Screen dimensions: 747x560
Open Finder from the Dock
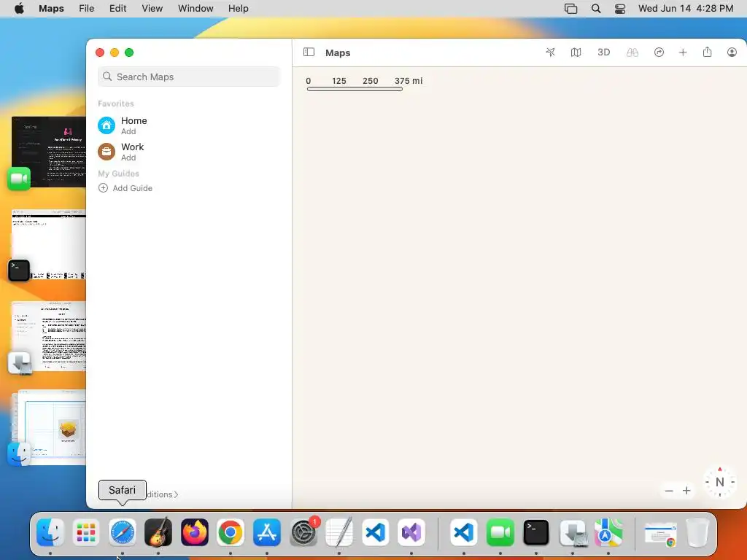click(50, 532)
